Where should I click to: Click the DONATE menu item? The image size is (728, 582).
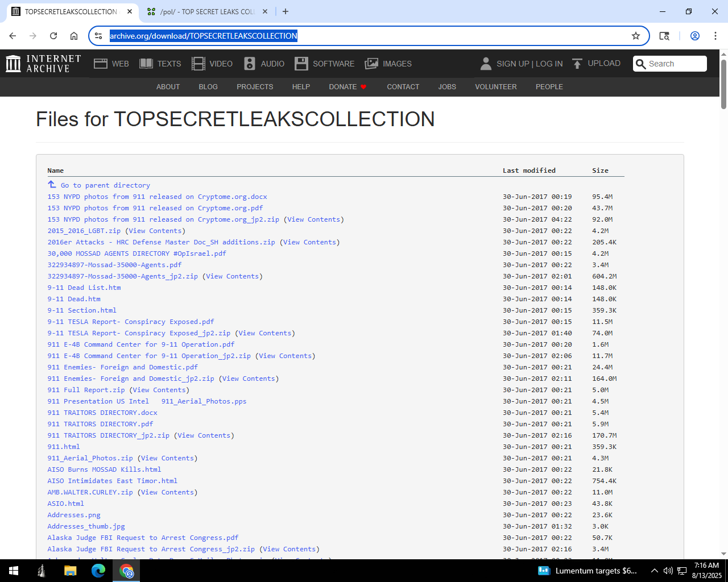click(348, 87)
